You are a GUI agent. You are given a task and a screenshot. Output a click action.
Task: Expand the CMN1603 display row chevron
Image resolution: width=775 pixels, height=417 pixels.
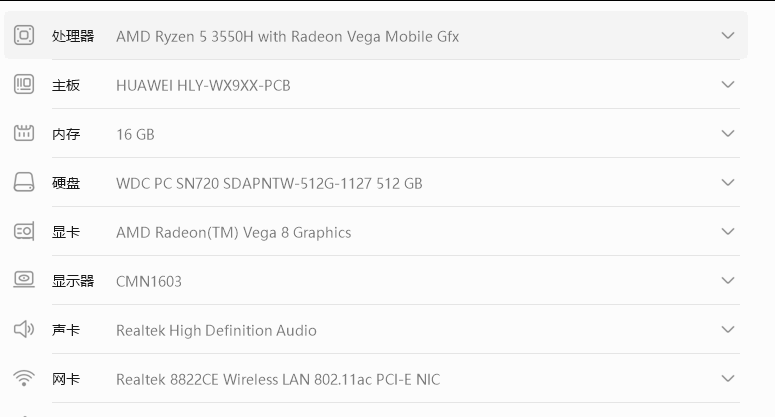pos(728,281)
